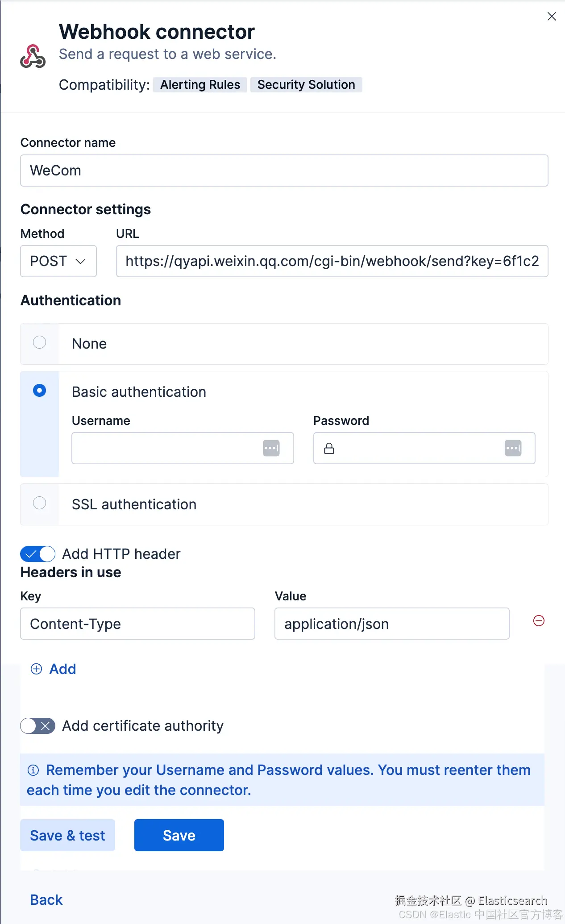Choose SSL authentication option

pyautogui.click(x=40, y=503)
